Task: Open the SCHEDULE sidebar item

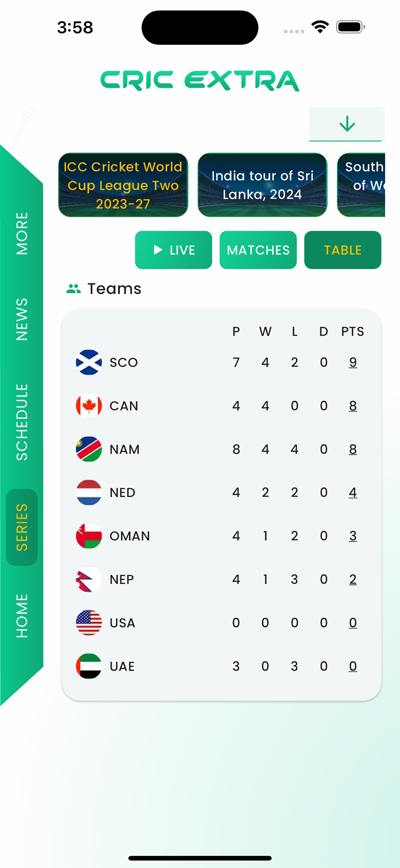Action: click(x=21, y=422)
